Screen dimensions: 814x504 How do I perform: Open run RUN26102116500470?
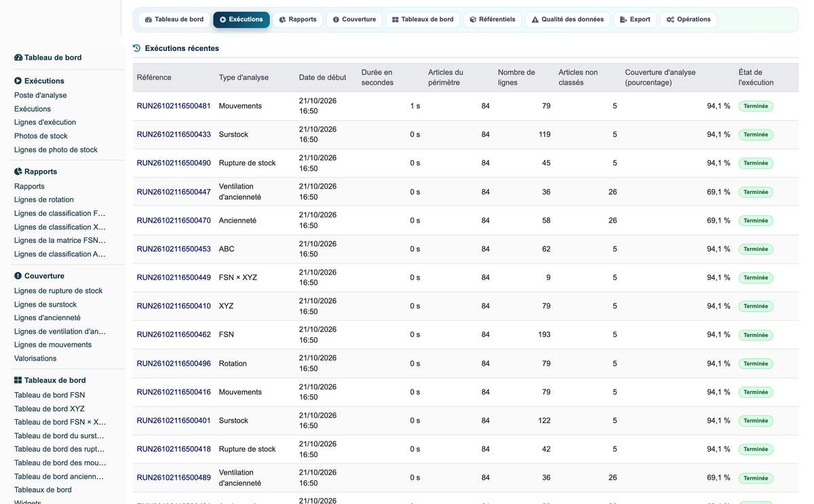[174, 220]
